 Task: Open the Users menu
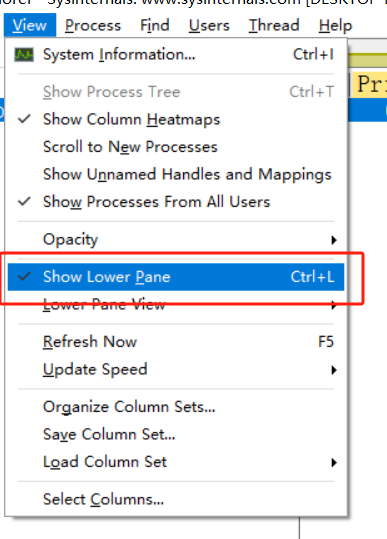209,25
